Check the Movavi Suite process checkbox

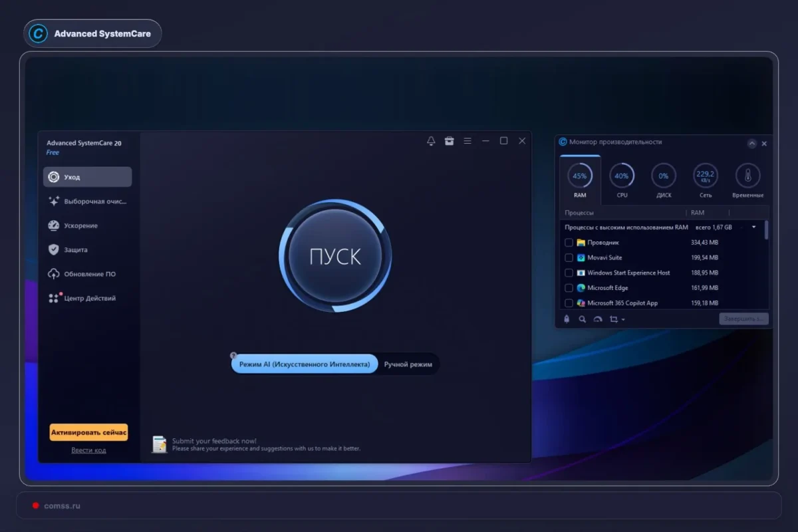(569, 258)
